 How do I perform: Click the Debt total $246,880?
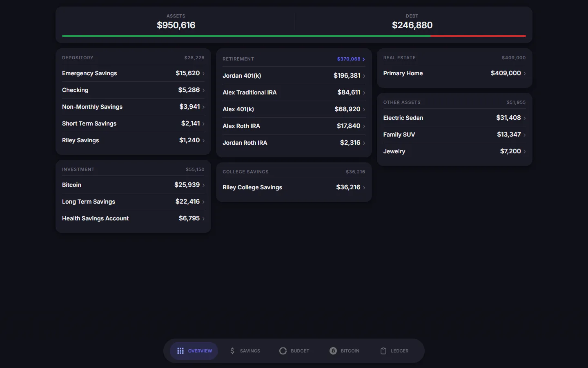tap(412, 25)
